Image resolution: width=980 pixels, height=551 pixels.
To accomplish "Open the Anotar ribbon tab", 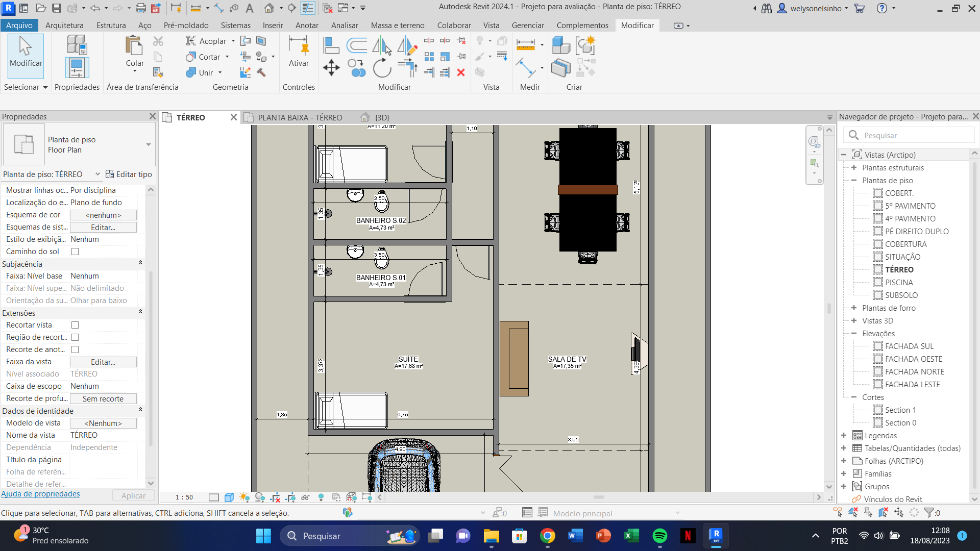I will point(306,25).
